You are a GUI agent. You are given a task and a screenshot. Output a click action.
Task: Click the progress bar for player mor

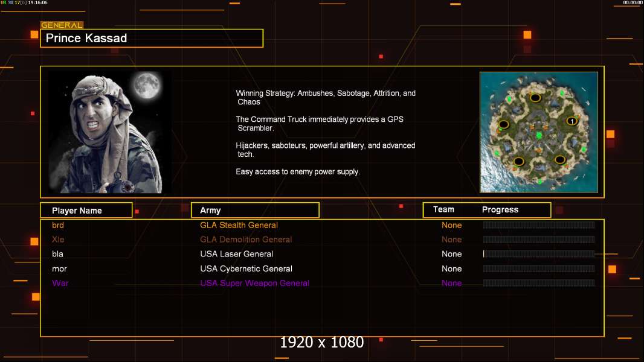(539, 268)
